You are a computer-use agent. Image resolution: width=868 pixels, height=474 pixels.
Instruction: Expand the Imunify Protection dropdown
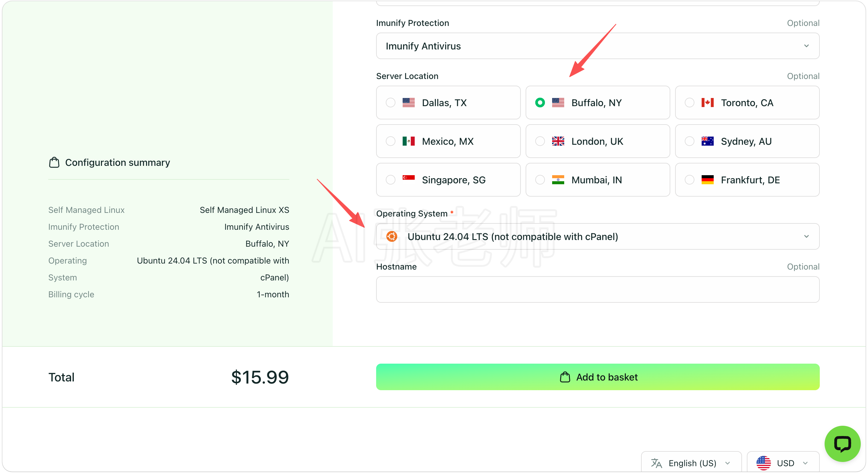pyautogui.click(x=597, y=46)
